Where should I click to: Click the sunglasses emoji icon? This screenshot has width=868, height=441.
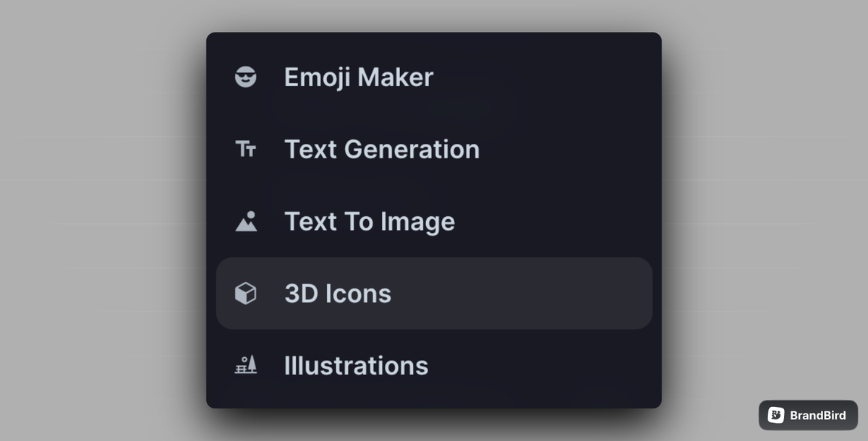point(246,77)
